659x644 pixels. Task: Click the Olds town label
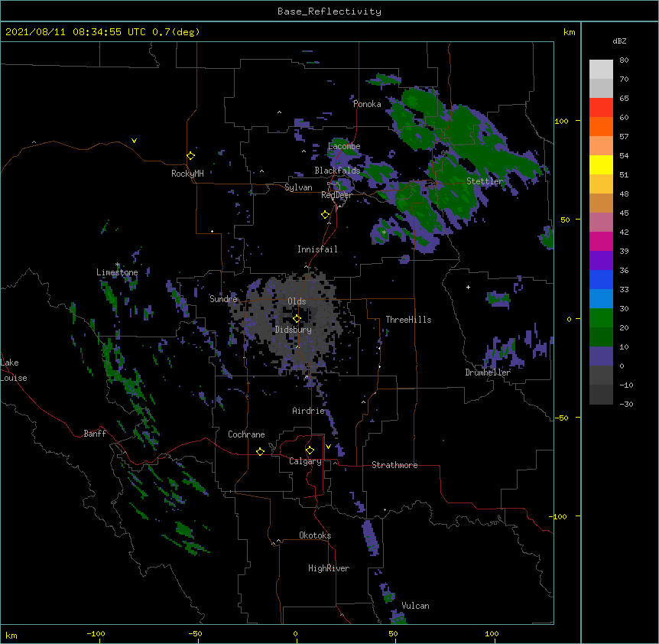[x=297, y=301]
